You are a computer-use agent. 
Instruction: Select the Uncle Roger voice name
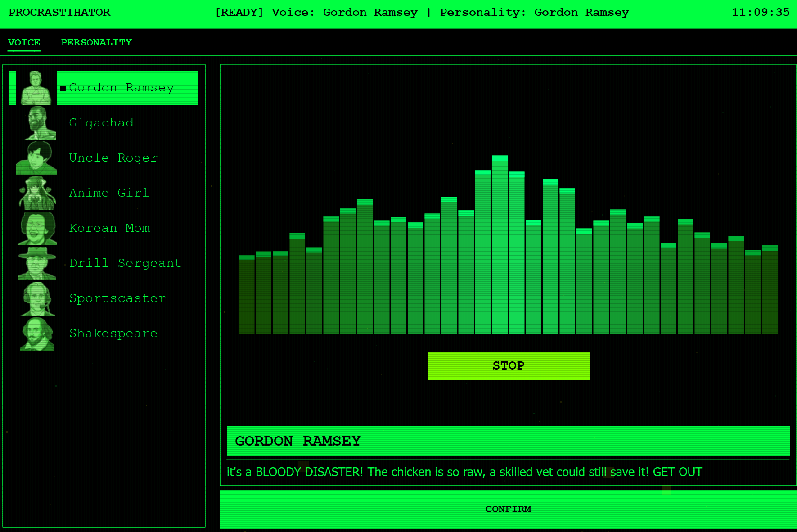113,158
